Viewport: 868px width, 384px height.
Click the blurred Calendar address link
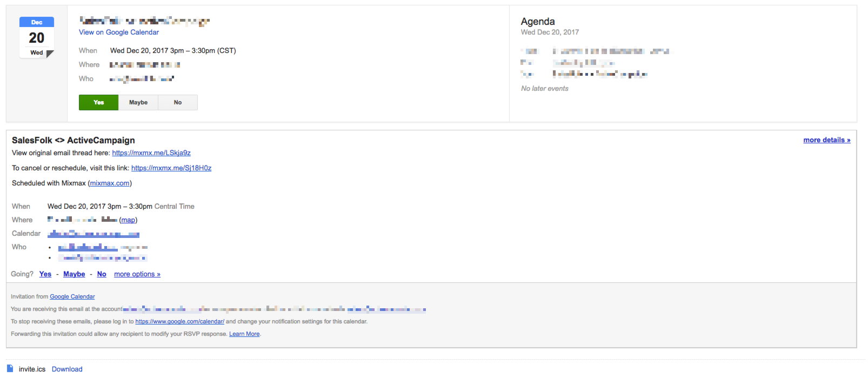[x=94, y=234]
